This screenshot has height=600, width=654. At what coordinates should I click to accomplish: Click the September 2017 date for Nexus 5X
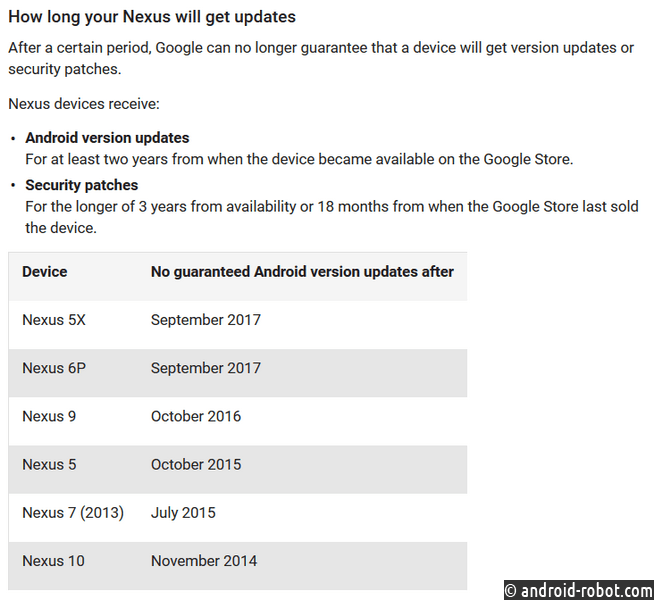point(206,320)
